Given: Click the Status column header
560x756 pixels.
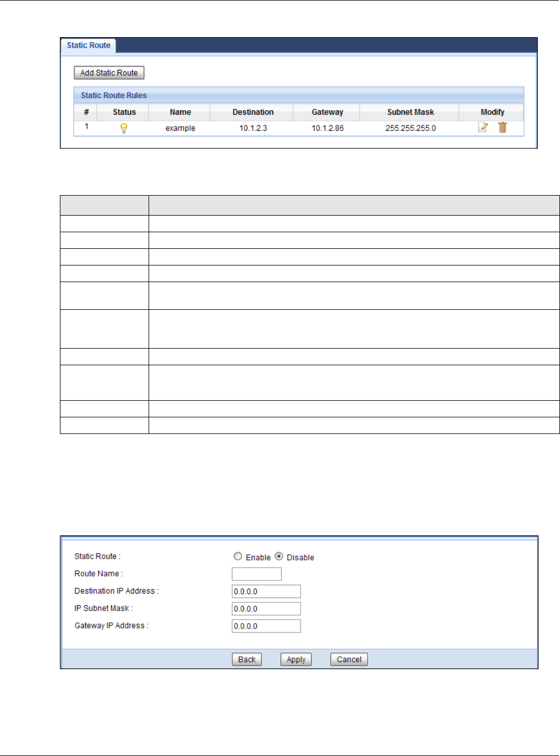Looking at the screenshot, I should [124, 112].
